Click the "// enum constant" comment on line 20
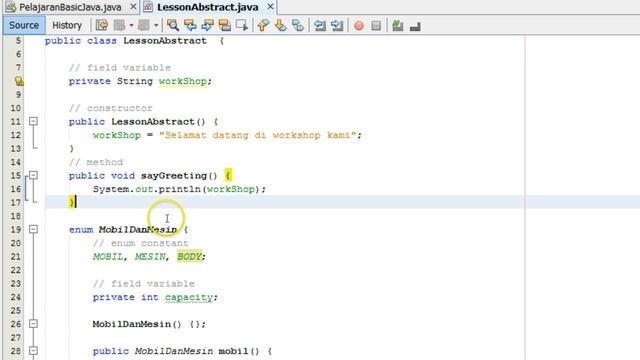 tap(140, 243)
